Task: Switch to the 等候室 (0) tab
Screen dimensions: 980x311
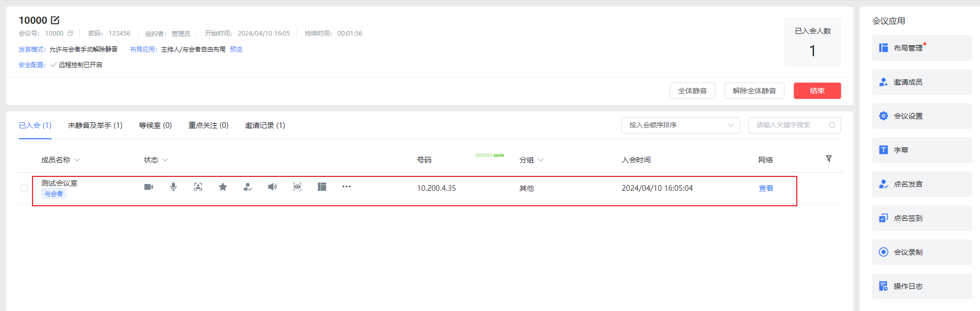Action: (x=155, y=125)
